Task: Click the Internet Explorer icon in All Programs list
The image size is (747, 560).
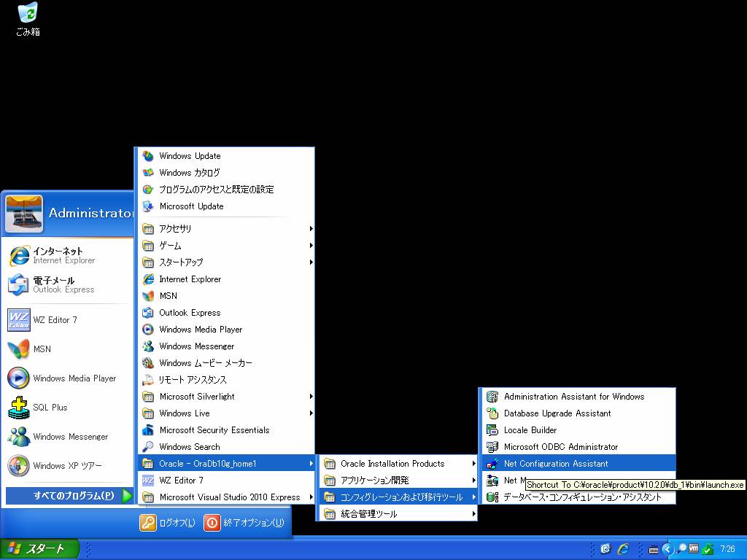Action: coord(148,279)
